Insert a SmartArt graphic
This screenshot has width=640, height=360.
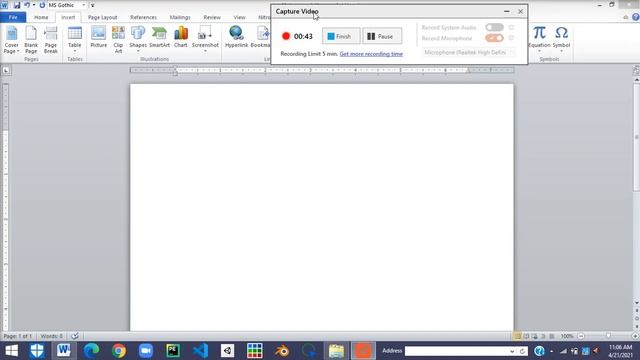pos(160,37)
